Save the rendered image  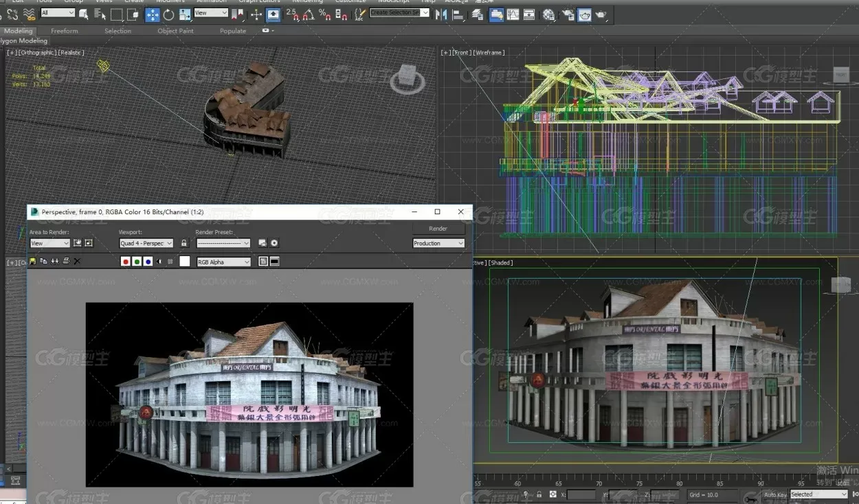pyautogui.click(x=32, y=262)
